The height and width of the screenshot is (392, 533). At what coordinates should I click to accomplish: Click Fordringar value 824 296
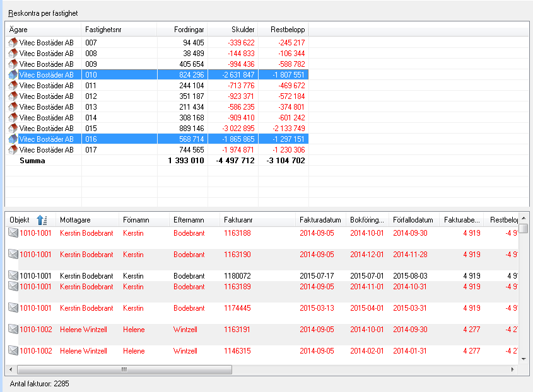192,75
